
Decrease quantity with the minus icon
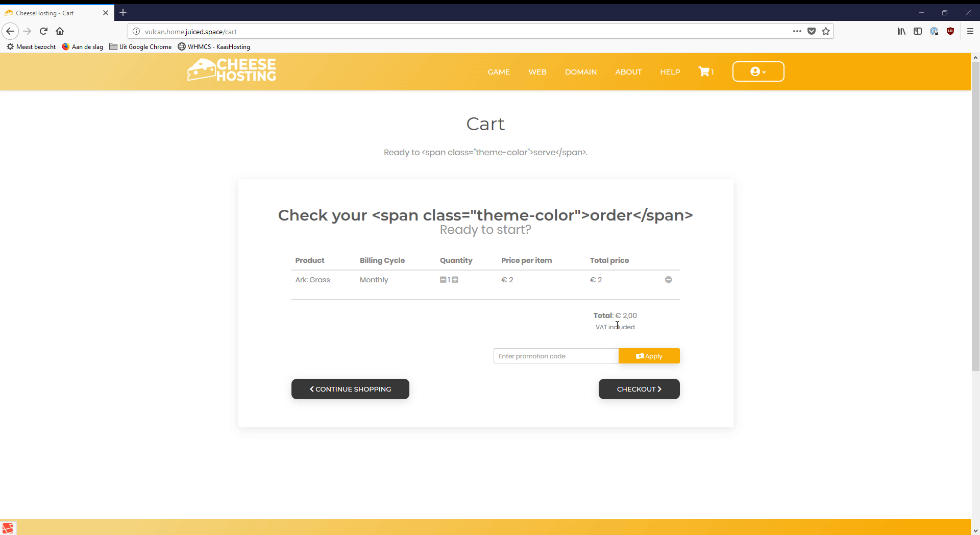[443, 280]
